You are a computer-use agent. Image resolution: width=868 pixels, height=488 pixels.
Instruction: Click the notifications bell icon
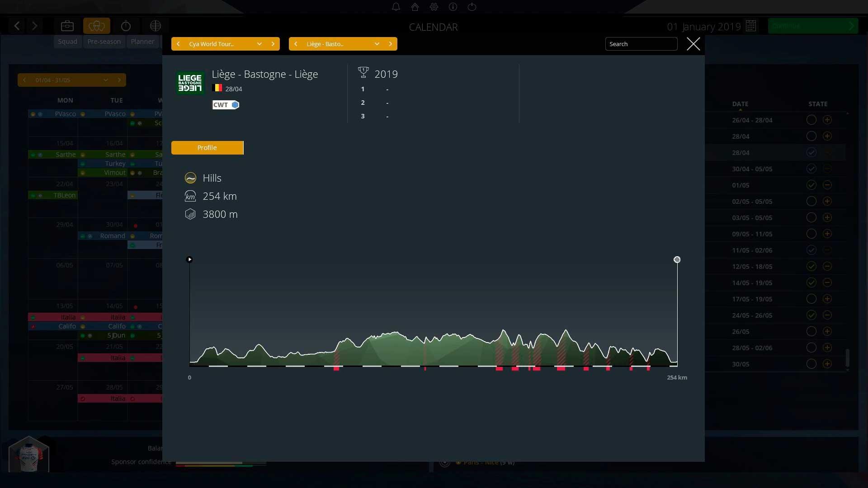tap(396, 7)
